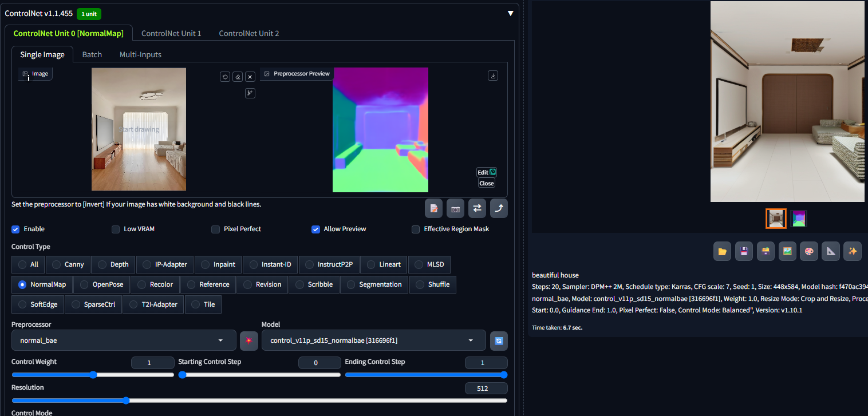Uncheck the Enable checkbox
The height and width of the screenshot is (416, 868).
(15, 229)
